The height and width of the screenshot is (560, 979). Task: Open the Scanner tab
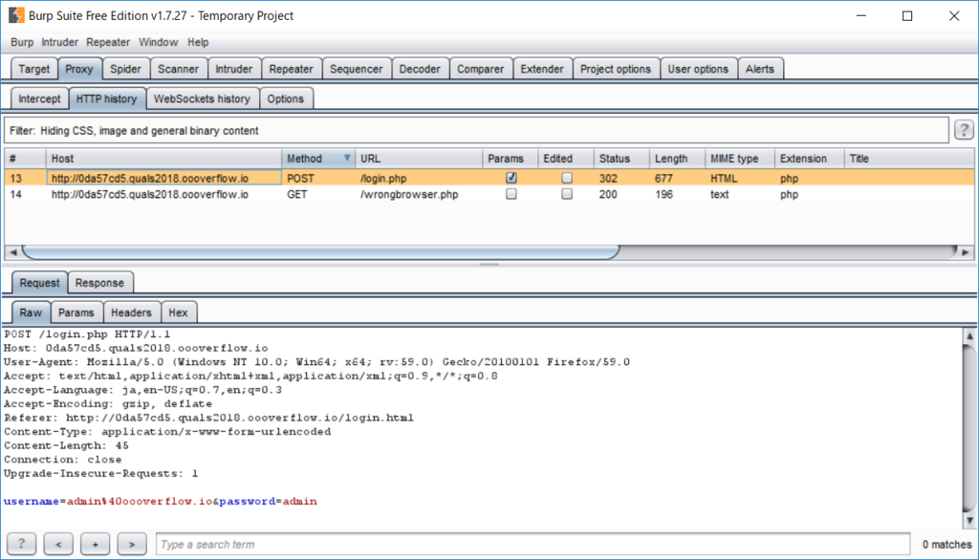pyautogui.click(x=178, y=69)
